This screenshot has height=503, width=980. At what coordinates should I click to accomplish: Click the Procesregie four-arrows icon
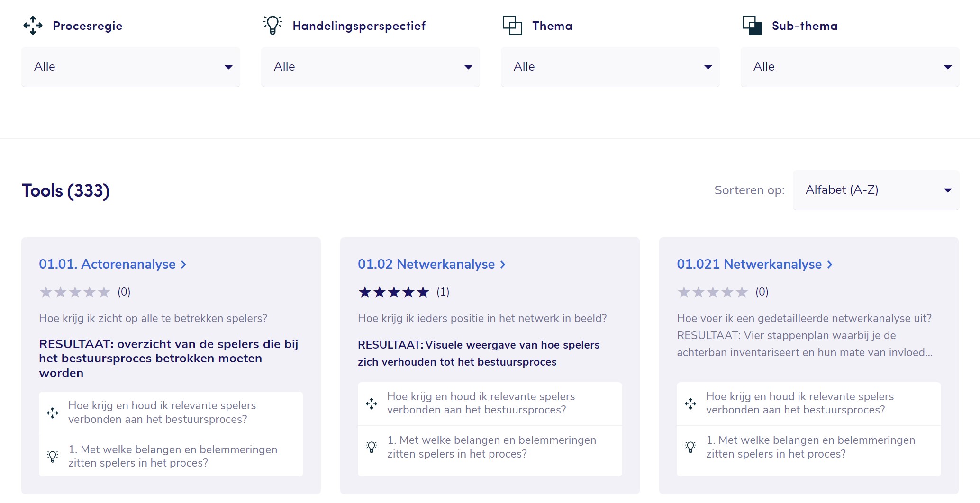tap(33, 26)
